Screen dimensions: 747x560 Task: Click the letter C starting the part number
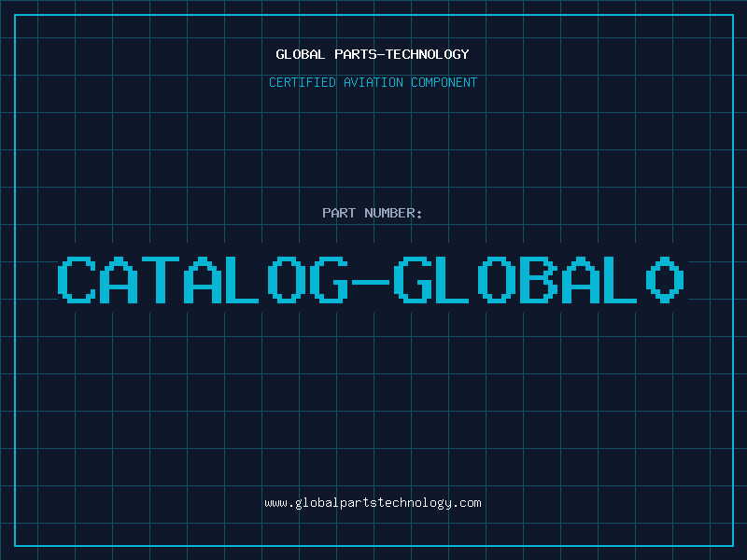[77, 280]
